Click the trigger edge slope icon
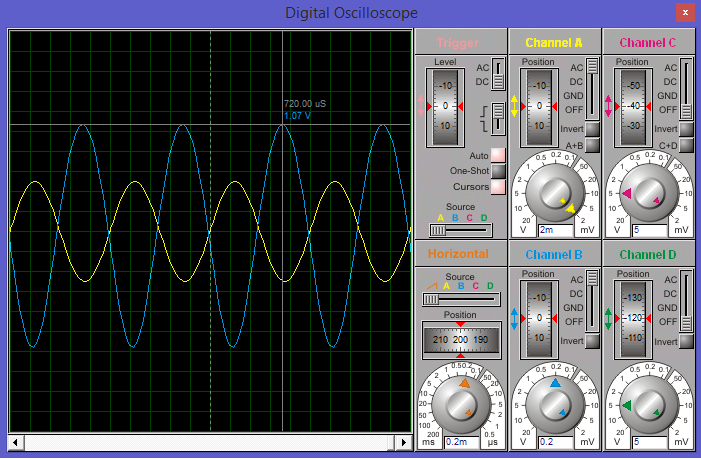Image resolution: width=701 pixels, height=459 pixels. 484,118
